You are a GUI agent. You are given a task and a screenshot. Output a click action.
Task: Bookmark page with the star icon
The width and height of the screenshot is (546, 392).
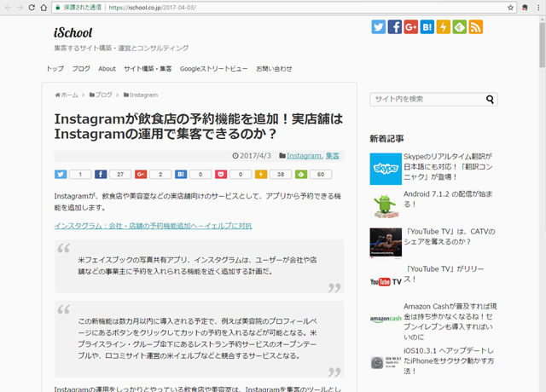click(511, 7)
